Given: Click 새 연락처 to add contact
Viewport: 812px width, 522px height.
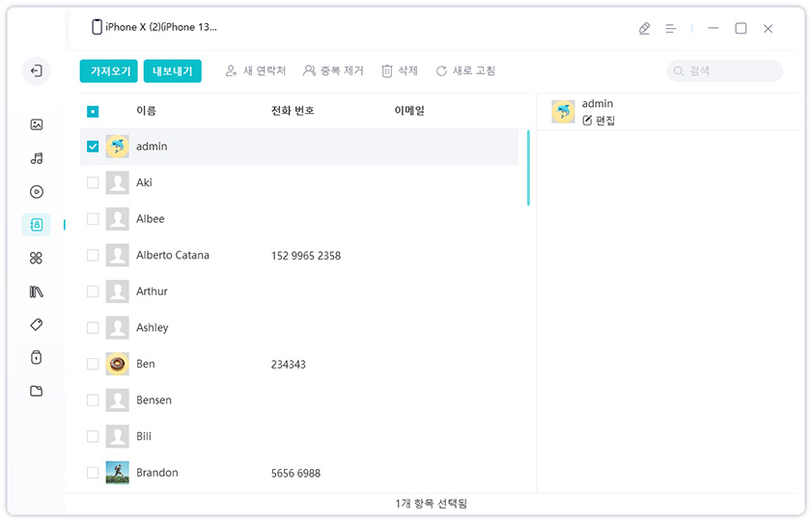Looking at the screenshot, I should click(256, 70).
